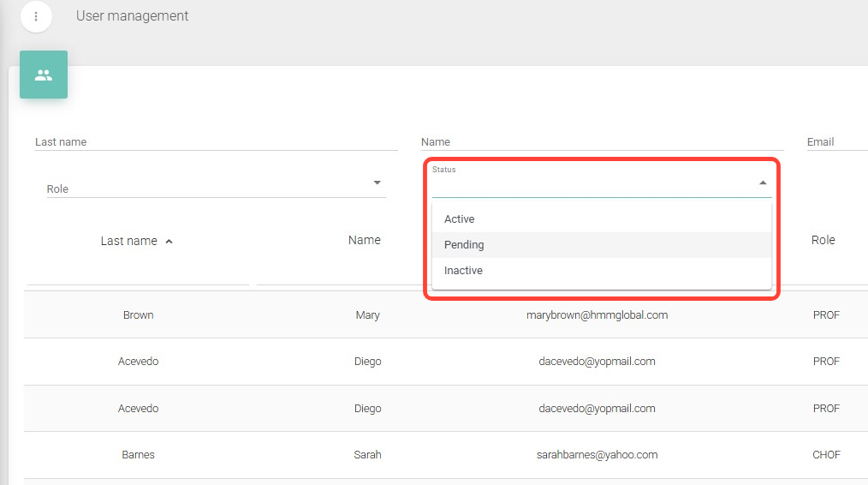Click the marybrown@hmmglobal.com email
868x485 pixels.
tap(597, 314)
